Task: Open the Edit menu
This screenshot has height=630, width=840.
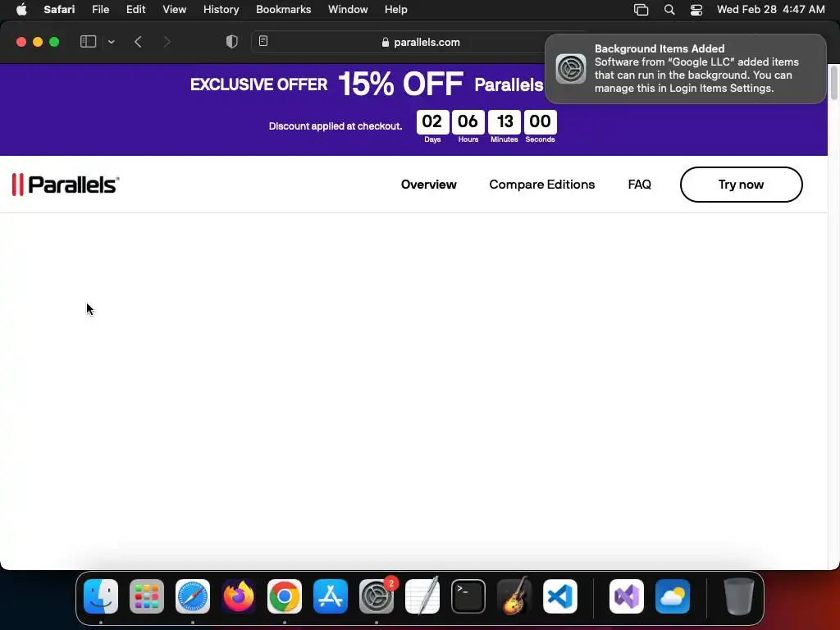Action: point(135,9)
